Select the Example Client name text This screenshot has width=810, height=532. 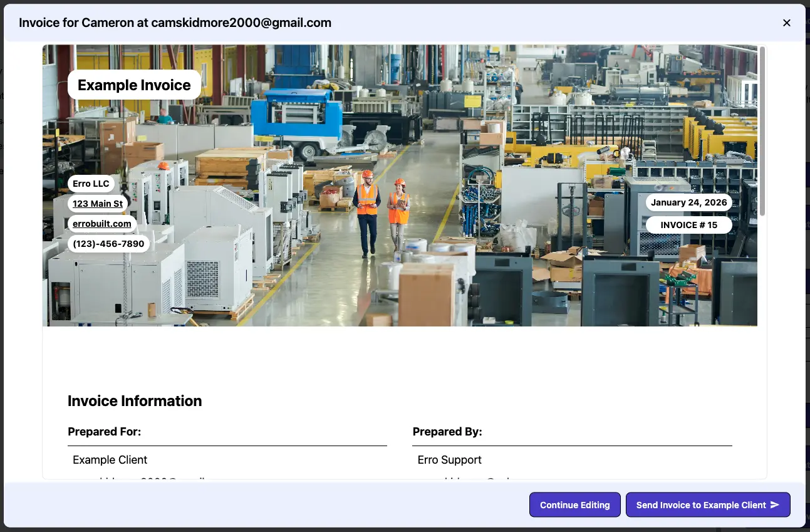point(110,460)
